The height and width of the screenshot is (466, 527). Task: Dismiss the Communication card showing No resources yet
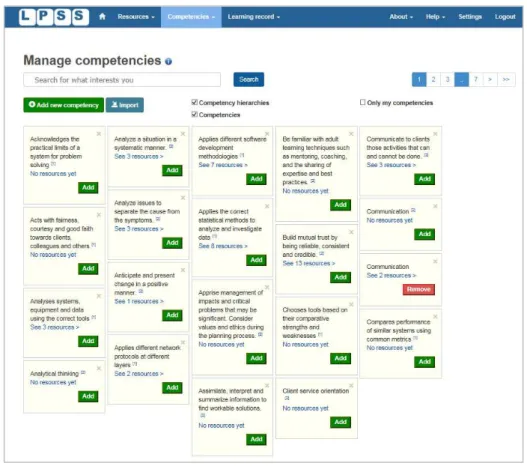(435, 206)
